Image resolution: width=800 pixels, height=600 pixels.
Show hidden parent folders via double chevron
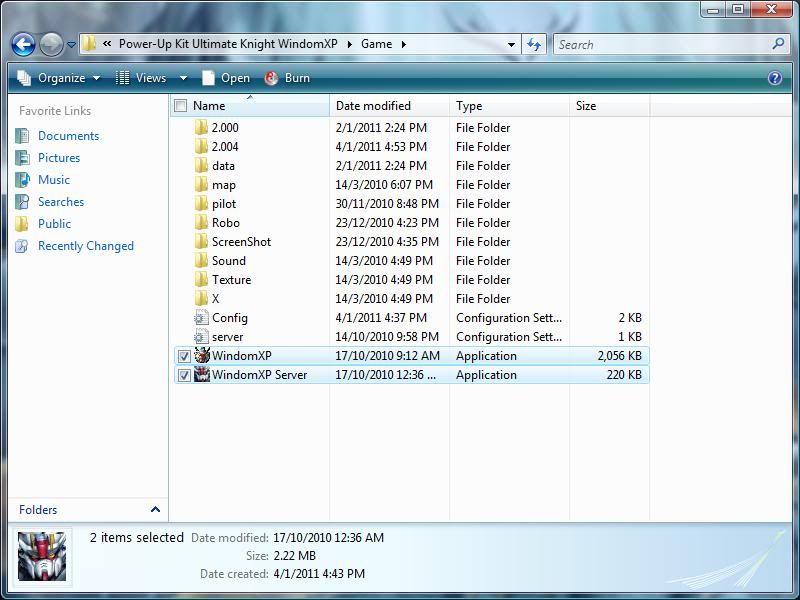tap(107, 44)
